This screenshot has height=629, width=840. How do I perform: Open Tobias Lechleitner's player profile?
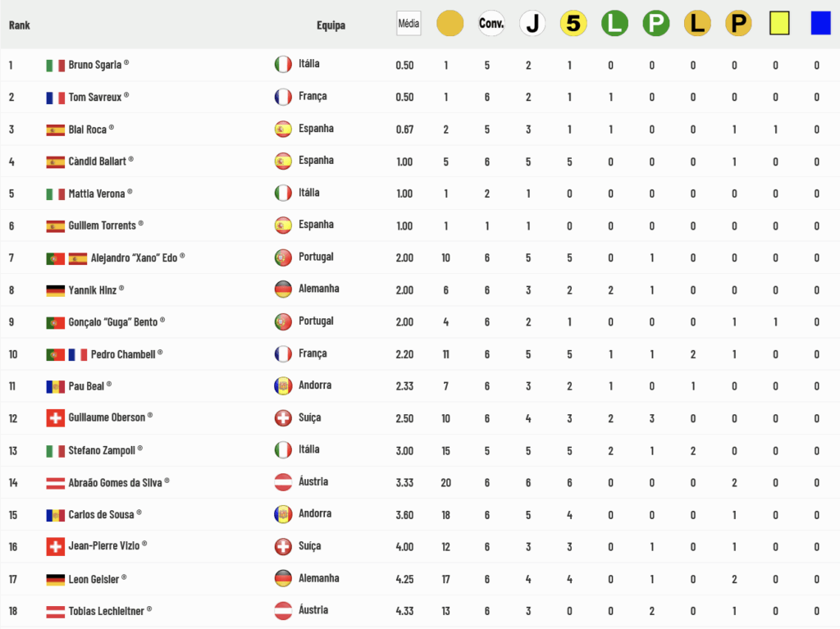point(106,611)
